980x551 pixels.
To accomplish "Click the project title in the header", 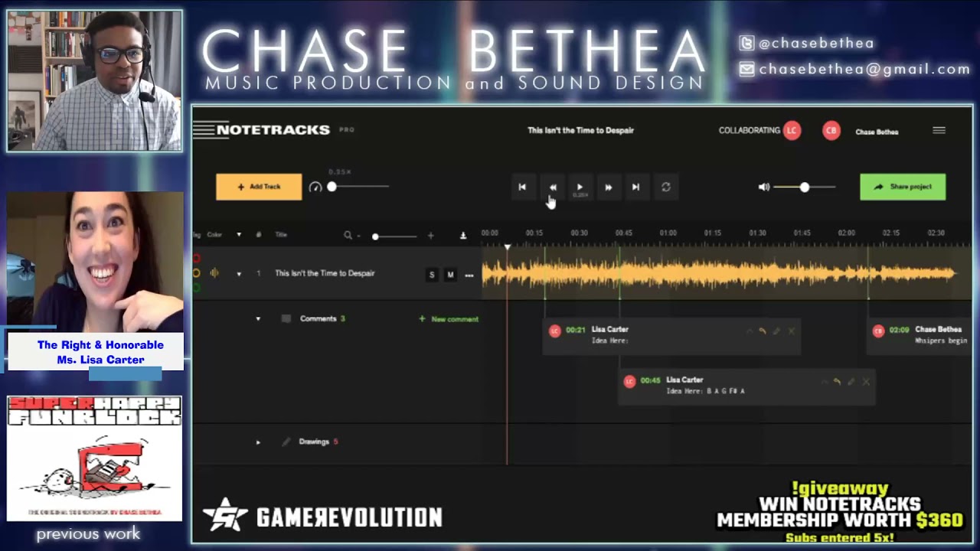I will (x=580, y=131).
